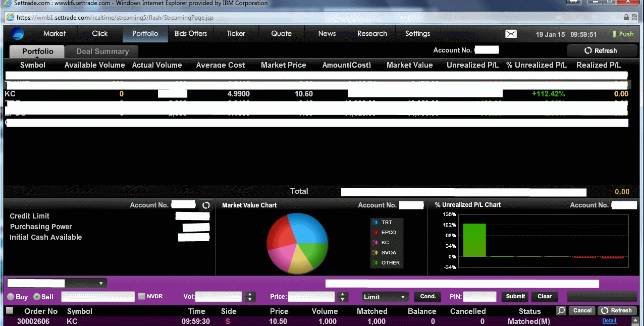Click the Settrade globe logo icon
644x326 pixels.
18,34
